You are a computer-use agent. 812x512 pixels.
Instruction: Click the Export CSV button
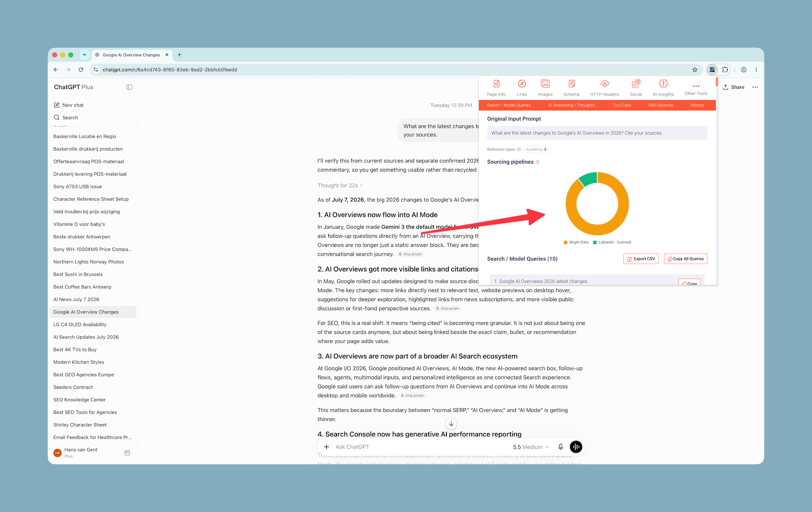coord(641,259)
